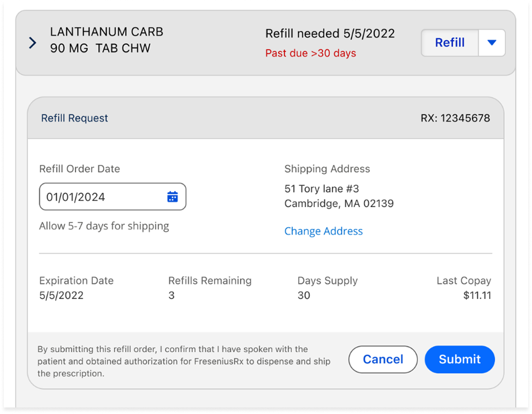This screenshot has height=414, width=532.
Task: Cancel the refill request
Action: (383, 359)
